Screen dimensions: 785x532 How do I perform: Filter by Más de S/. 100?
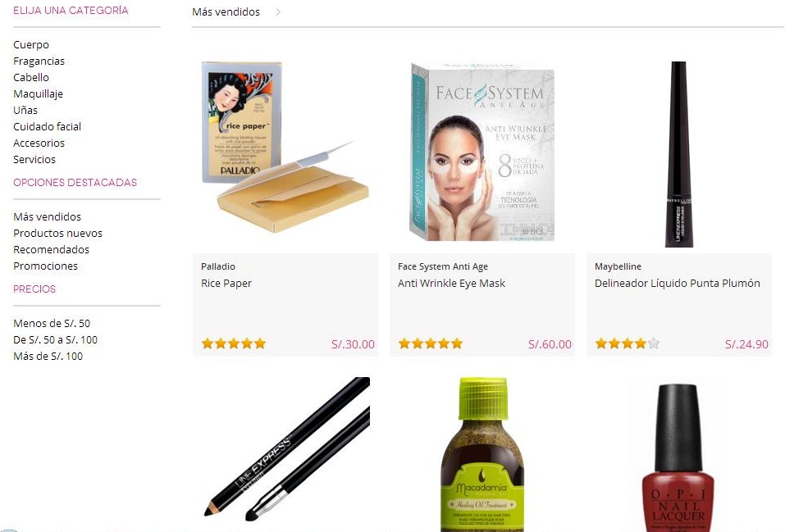click(48, 356)
